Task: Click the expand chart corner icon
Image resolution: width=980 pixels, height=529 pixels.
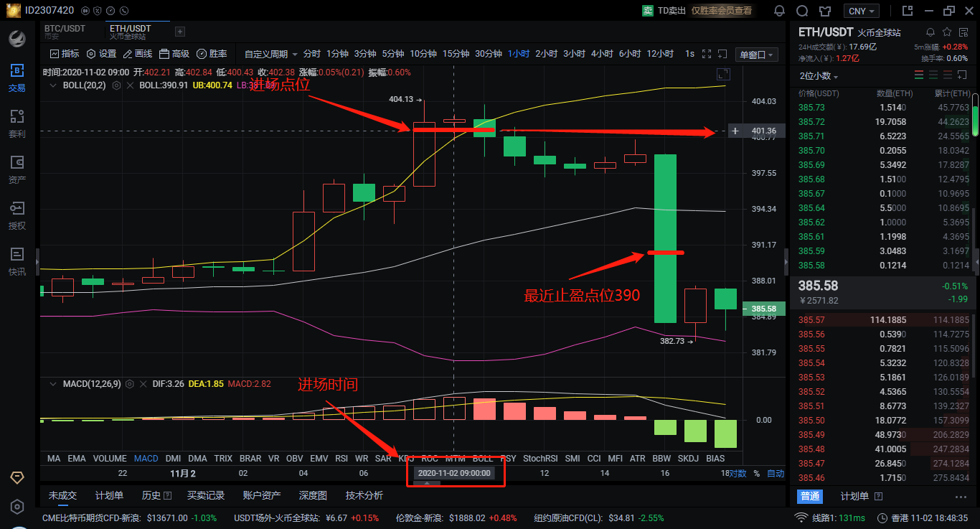Action: pos(723,74)
